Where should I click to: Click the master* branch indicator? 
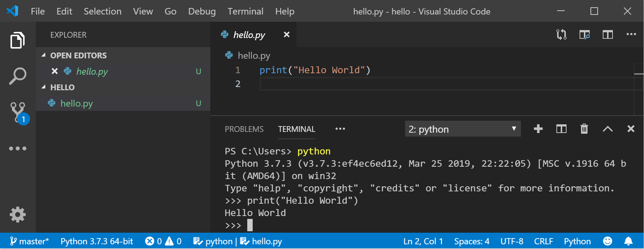(29, 241)
